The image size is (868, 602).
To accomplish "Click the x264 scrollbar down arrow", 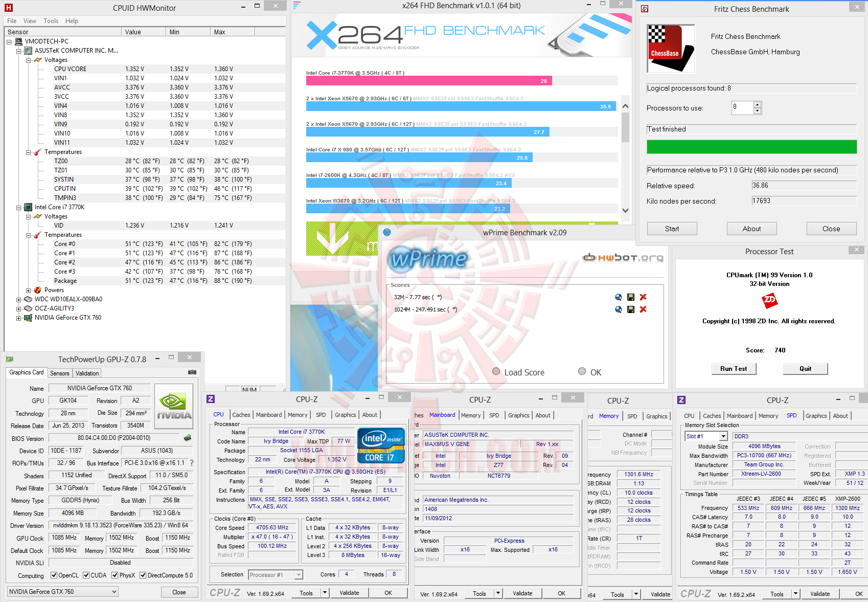I will click(625, 210).
